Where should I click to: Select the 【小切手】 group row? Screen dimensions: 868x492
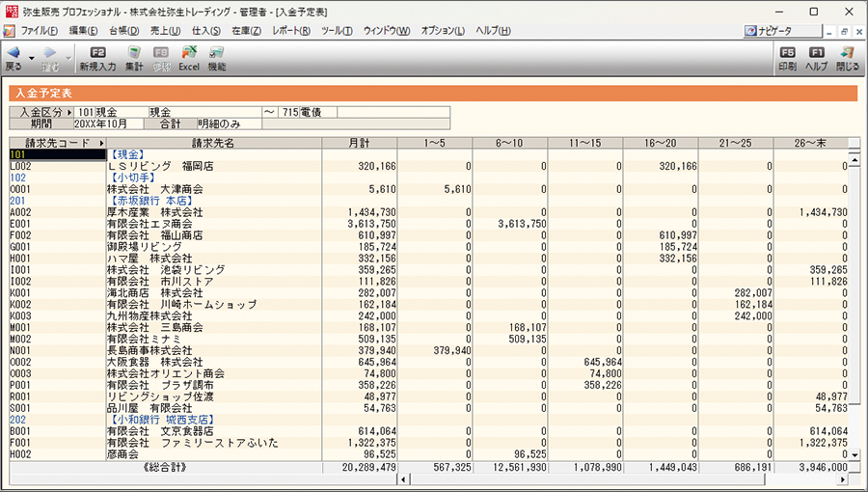428,178
